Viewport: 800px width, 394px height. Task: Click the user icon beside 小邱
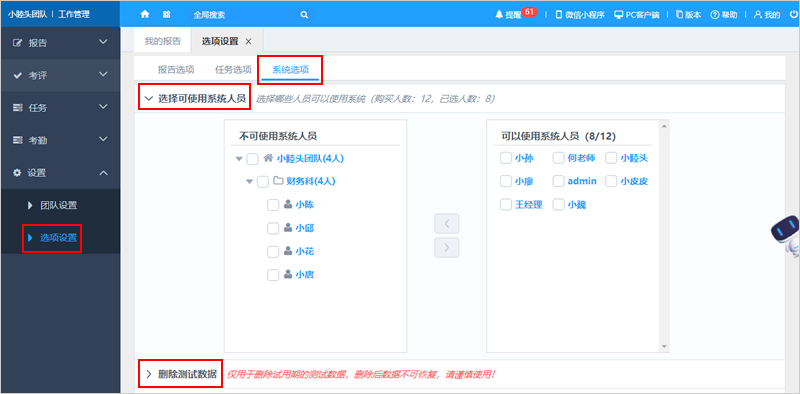[x=288, y=228]
